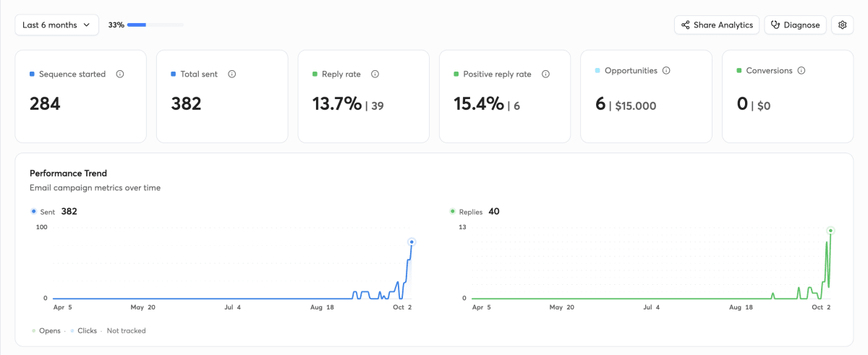Click info icon beside Opportunities

click(x=666, y=71)
